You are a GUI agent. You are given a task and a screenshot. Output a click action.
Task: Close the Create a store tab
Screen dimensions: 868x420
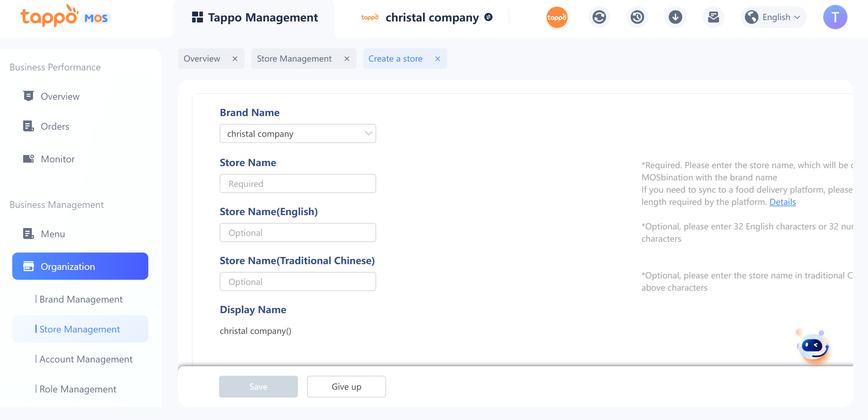438,59
